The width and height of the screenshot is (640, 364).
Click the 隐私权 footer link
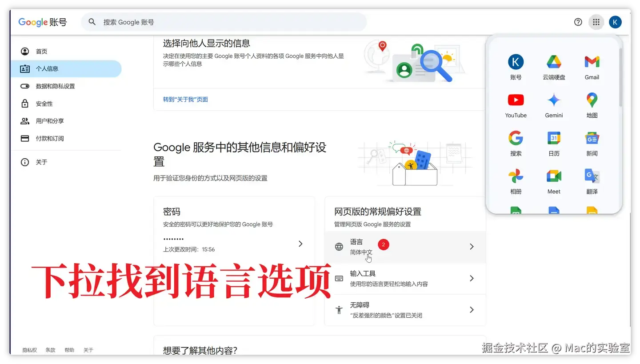30,350
